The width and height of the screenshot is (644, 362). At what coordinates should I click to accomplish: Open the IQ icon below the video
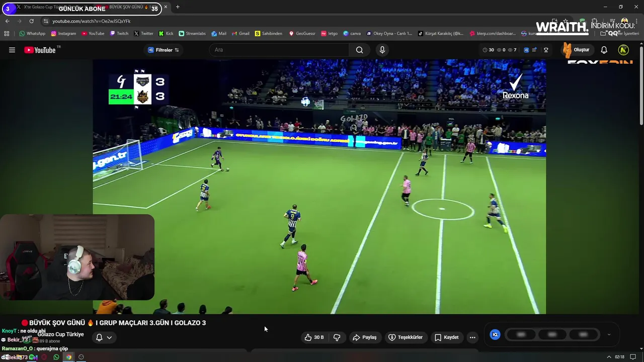pyautogui.click(x=495, y=334)
